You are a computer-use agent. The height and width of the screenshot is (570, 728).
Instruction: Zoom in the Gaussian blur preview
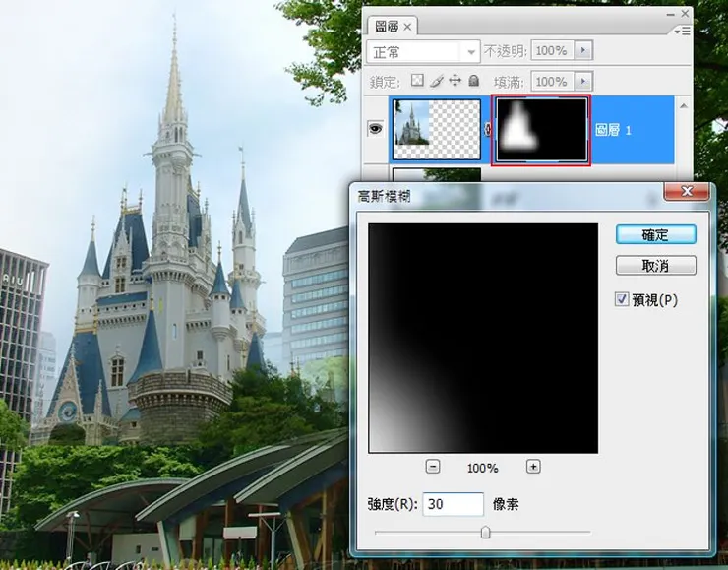coord(533,467)
